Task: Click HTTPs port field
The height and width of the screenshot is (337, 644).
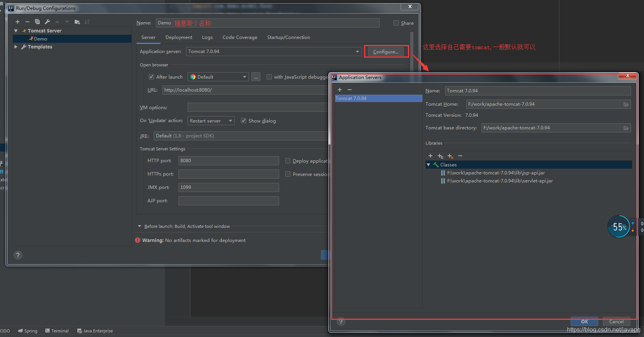Action: tap(229, 174)
